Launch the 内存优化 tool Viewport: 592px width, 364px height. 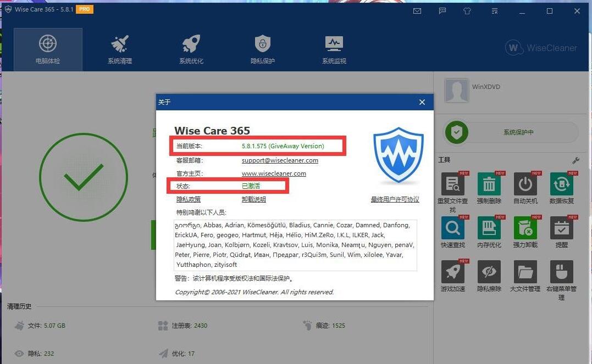[x=489, y=232]
